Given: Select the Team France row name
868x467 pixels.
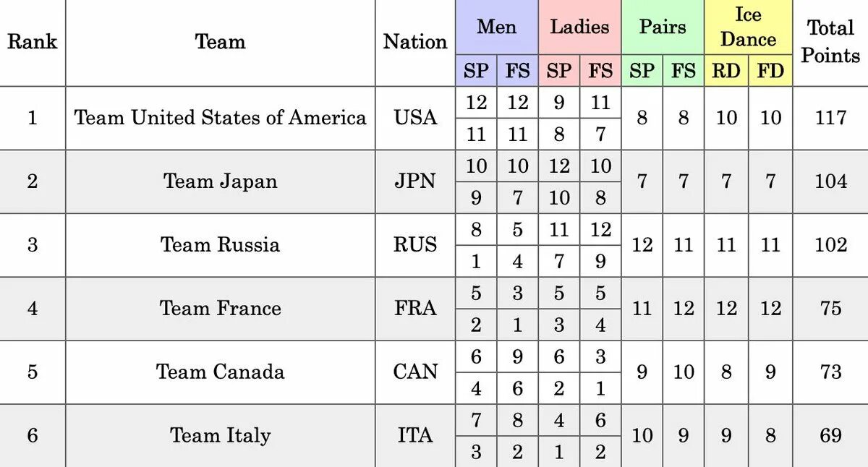Looking at the screenshot, I should pyautogui.click(x=221, y=308).
